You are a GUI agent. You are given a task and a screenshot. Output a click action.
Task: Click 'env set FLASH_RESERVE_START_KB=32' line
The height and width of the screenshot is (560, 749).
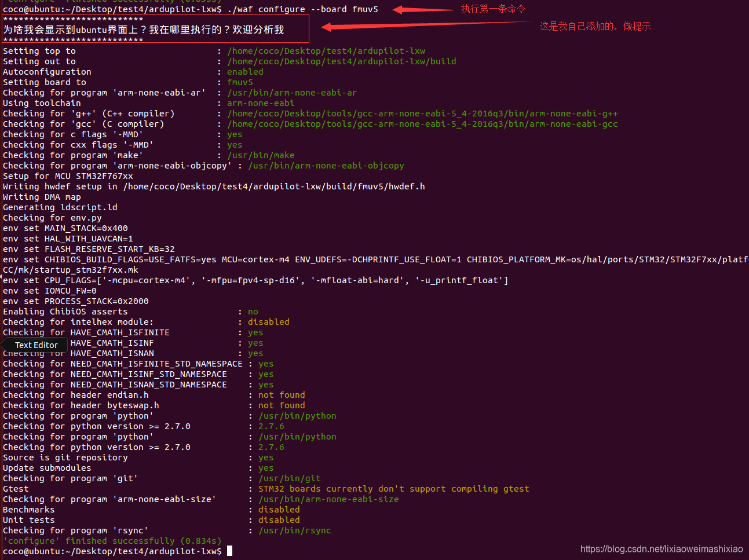point(89,249)
